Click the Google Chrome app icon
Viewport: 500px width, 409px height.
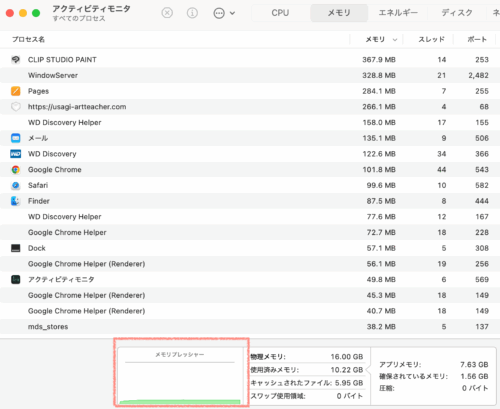(x=16, y=170)
